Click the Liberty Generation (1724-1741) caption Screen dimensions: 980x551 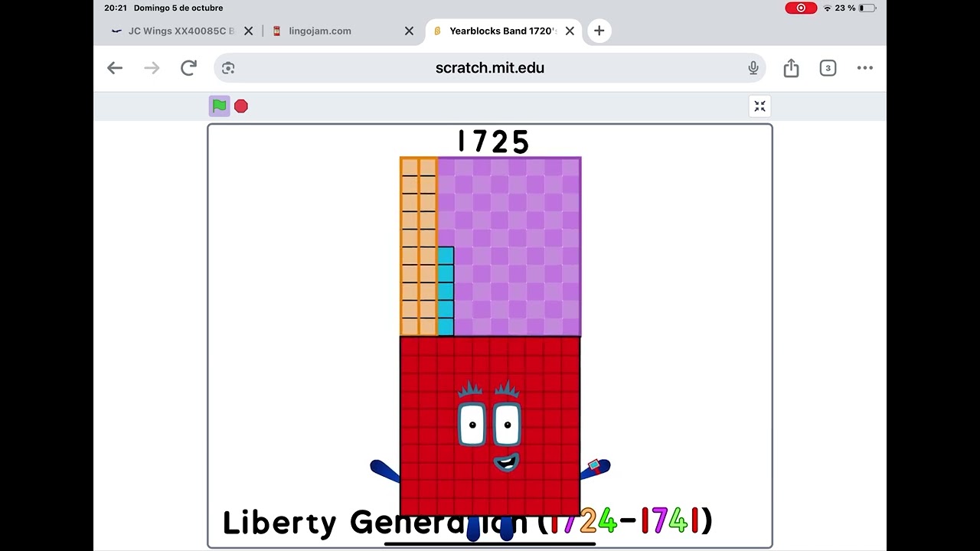(468, 522)
